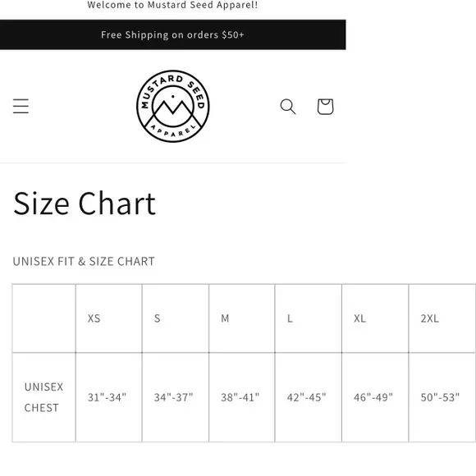The height and width of the screenshot is (476, 476).
Task: Select the 2XL column header cell
Action: coord(442,318)
